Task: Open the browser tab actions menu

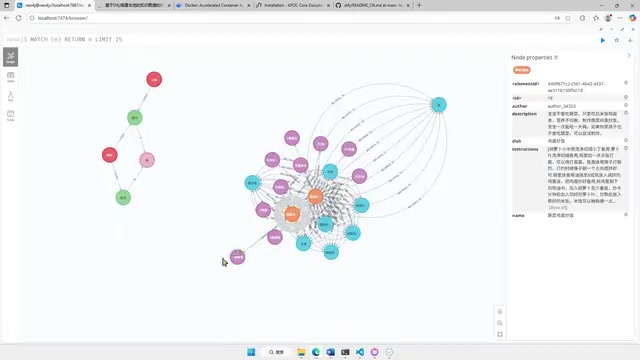Action: coord(7,5)
